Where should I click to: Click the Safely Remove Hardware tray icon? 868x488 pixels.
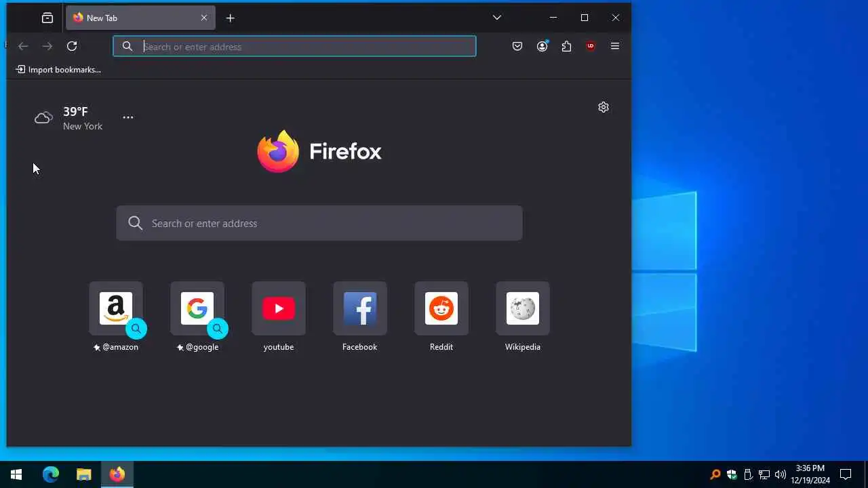tap(748, 474)
